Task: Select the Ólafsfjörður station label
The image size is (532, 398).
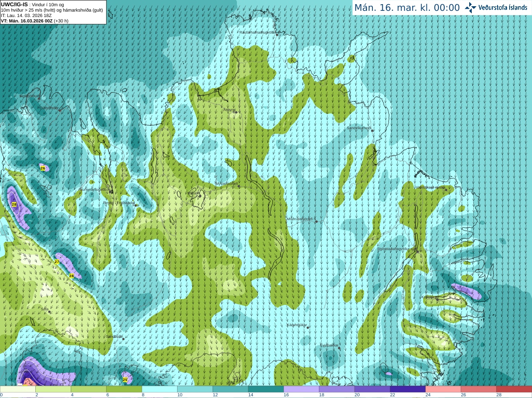Action: (x=49, y=108)
